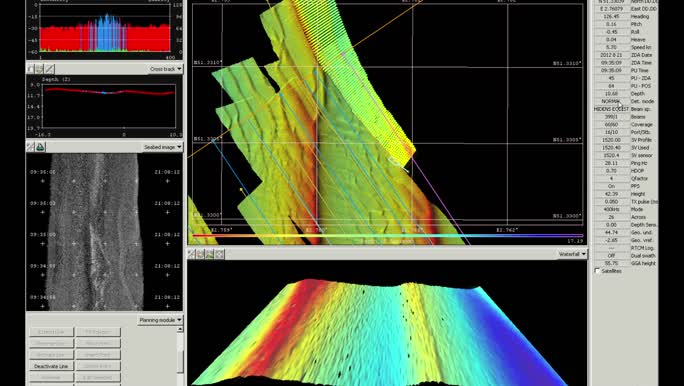Click scroll-up arrow in Planning module panel

(180, 329)
